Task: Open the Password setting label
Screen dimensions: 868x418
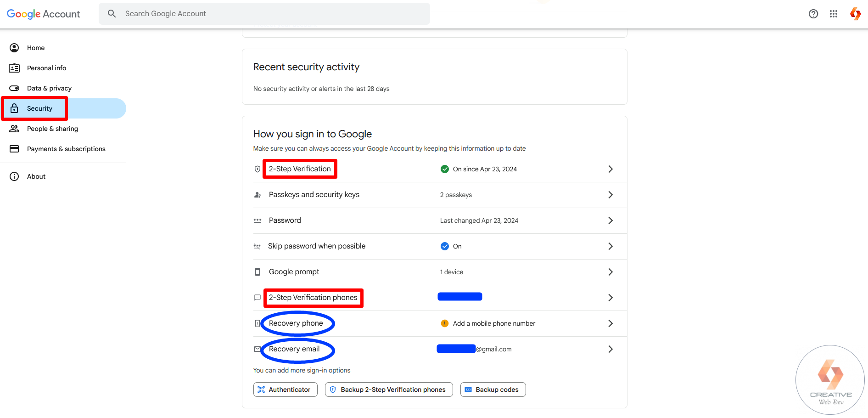Action: 285,220
